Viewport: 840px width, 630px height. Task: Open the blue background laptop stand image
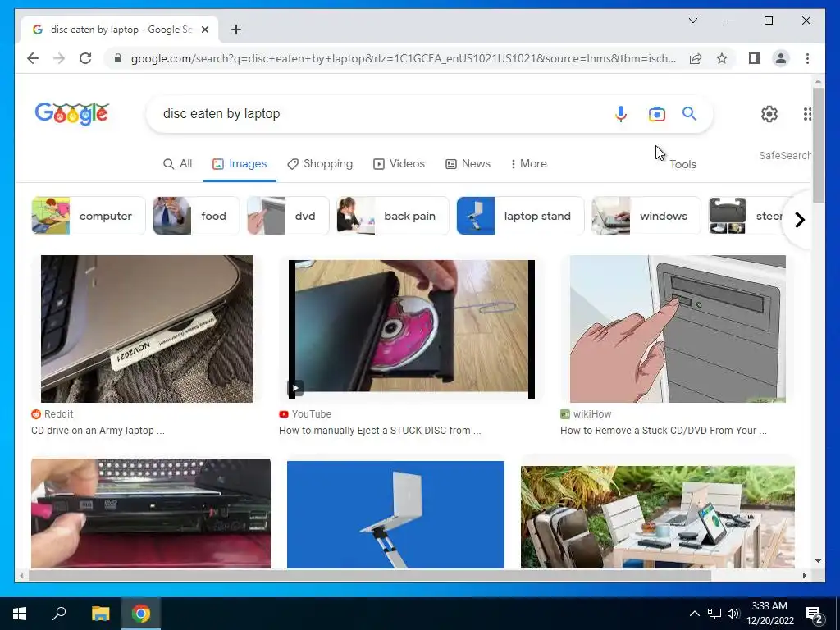pyautogui.click(x=395, y=514)
